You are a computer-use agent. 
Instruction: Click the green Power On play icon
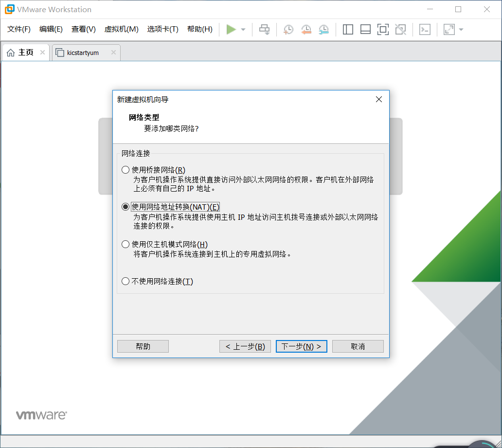click(x=231, y=30)
